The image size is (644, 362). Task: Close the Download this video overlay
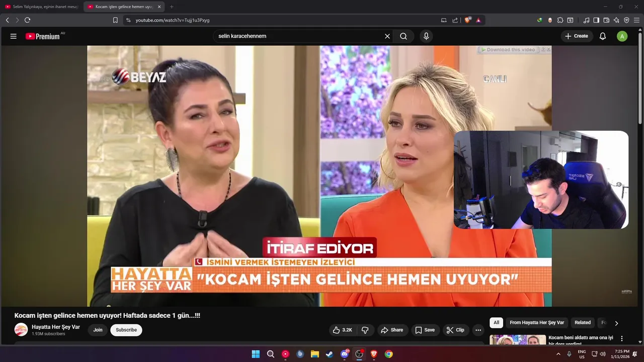(x=548, y=50)
